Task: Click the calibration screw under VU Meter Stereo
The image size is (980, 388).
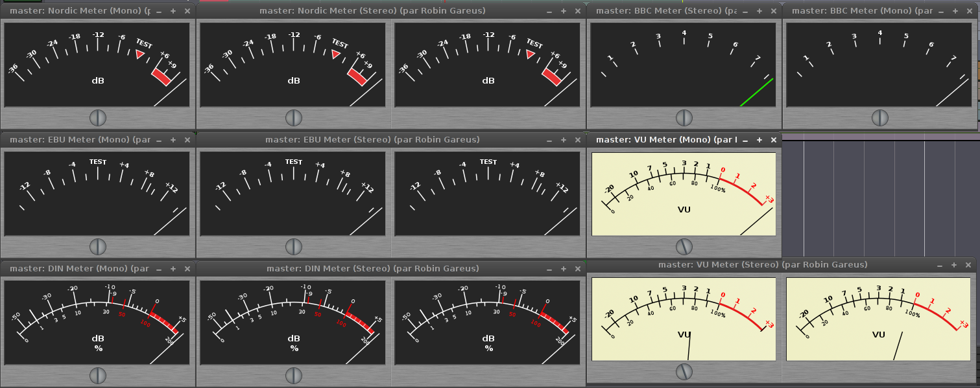Action: point(684,371)
